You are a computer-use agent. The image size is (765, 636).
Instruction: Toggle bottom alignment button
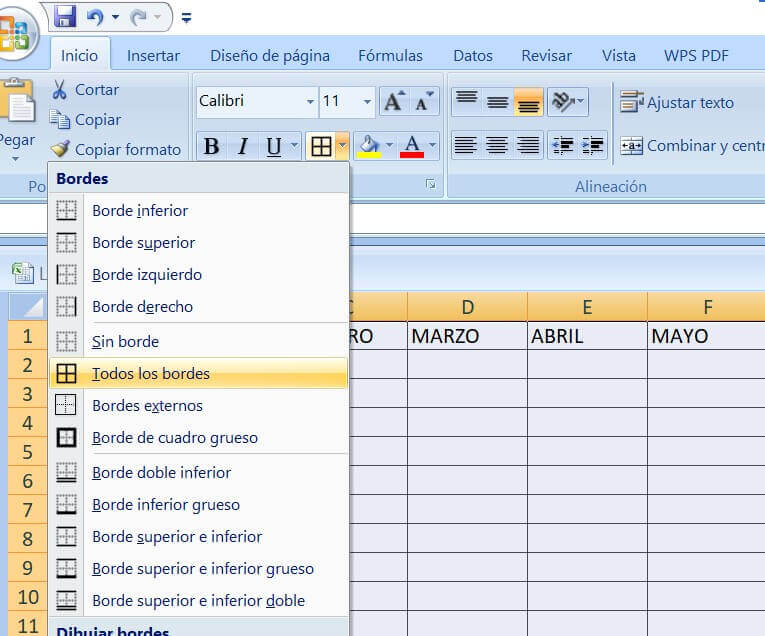point(528,101)
